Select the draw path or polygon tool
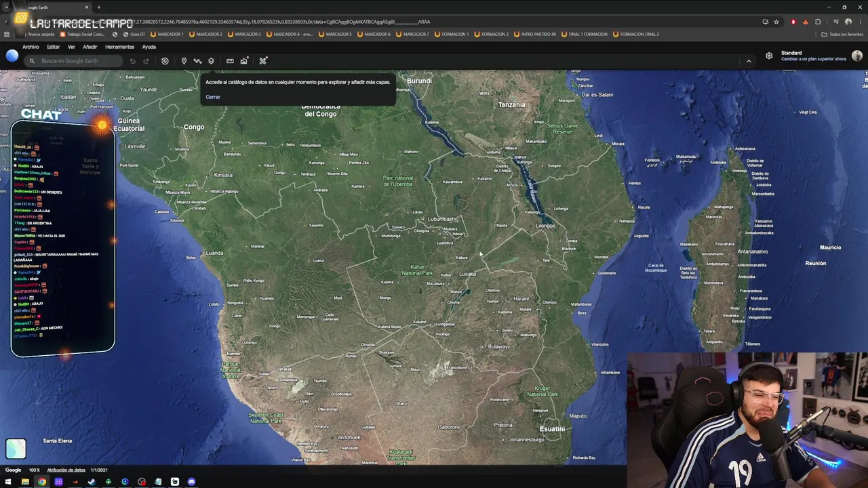 197,61
